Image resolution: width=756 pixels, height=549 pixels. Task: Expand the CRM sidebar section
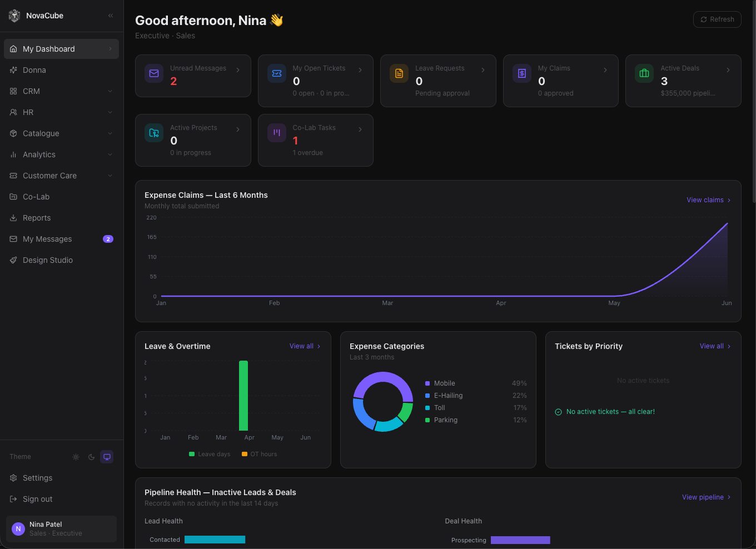pos(61,91)
